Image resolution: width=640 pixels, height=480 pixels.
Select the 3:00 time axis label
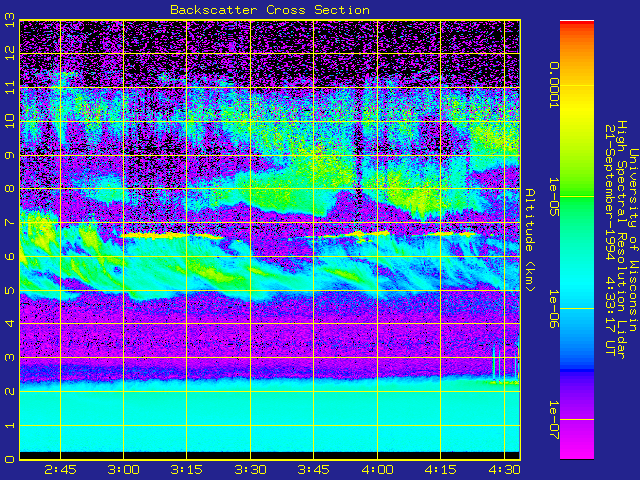pyautogui.click(x=123, y=470)
